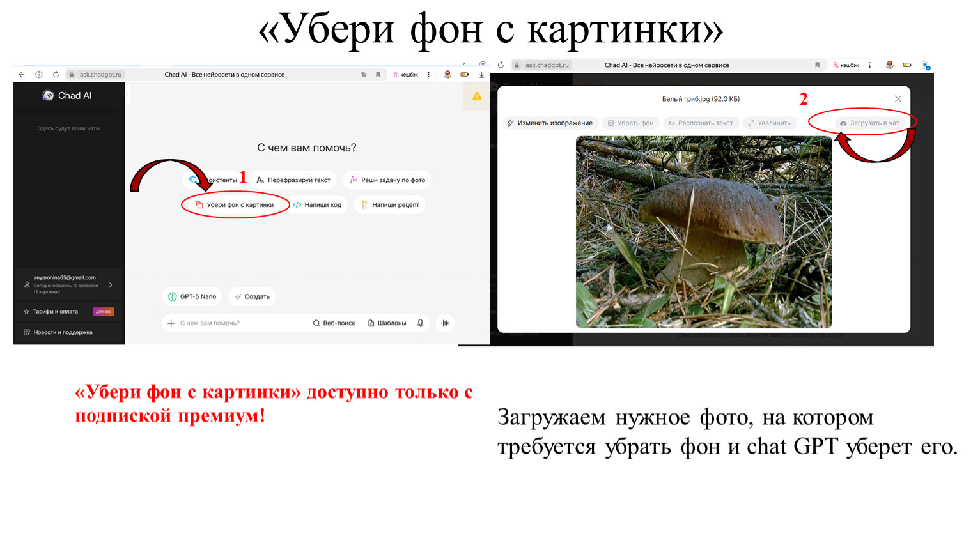The image size is (980, 552).
Task: Expand the anyerohina65@gmail.com account chevron
Action: tap(111, 285)
